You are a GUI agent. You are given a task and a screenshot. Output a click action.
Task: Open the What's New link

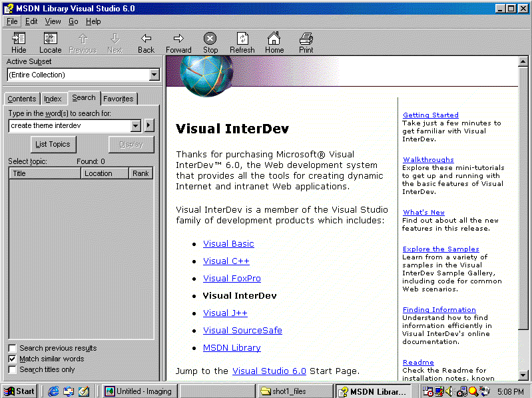(x=423, y=212)
